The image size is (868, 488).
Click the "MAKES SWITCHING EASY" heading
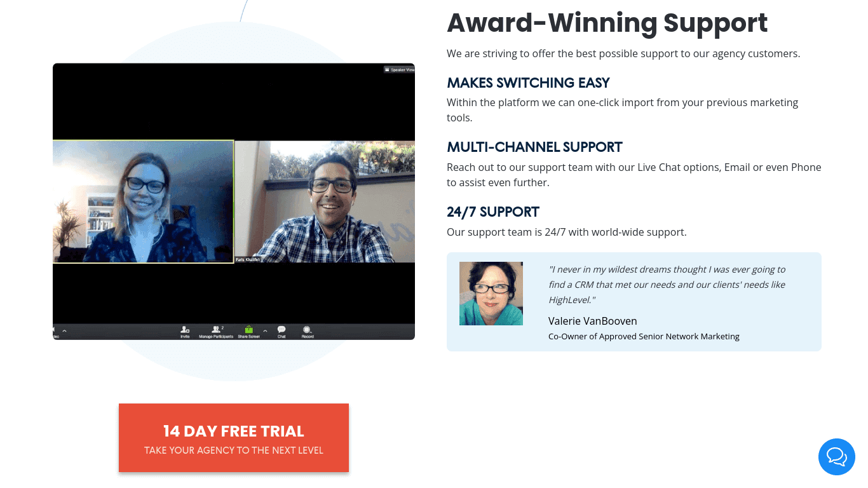tap(528, 83)
